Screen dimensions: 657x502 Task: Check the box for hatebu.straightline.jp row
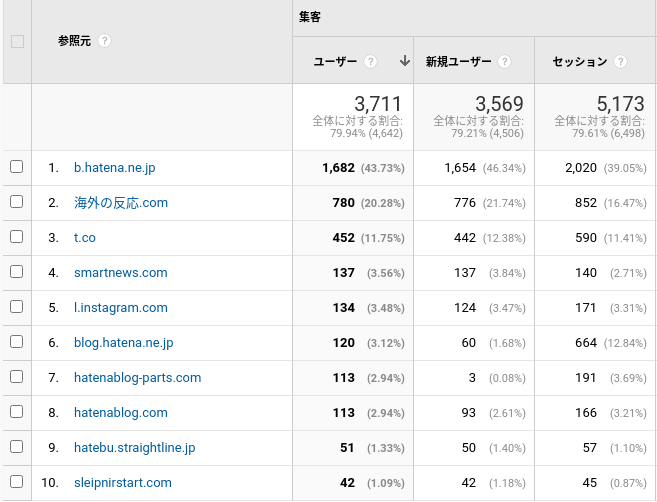tap(16, 447)
